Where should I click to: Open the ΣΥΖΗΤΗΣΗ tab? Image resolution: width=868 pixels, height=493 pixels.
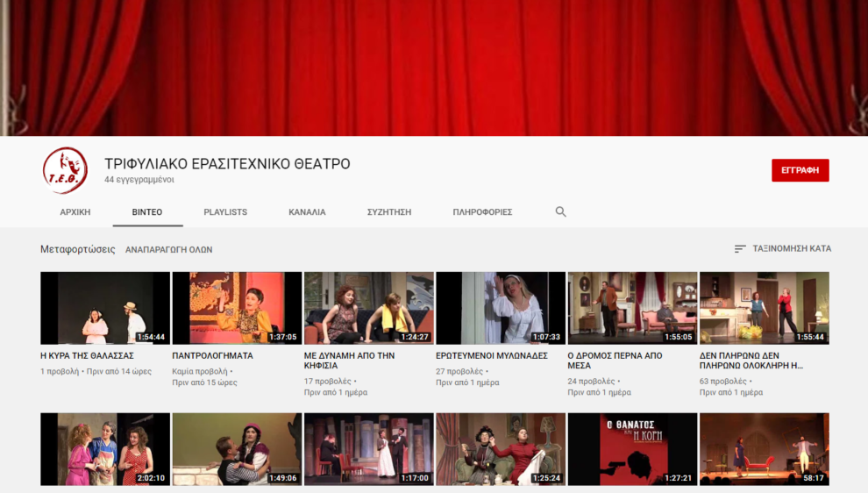389,212
